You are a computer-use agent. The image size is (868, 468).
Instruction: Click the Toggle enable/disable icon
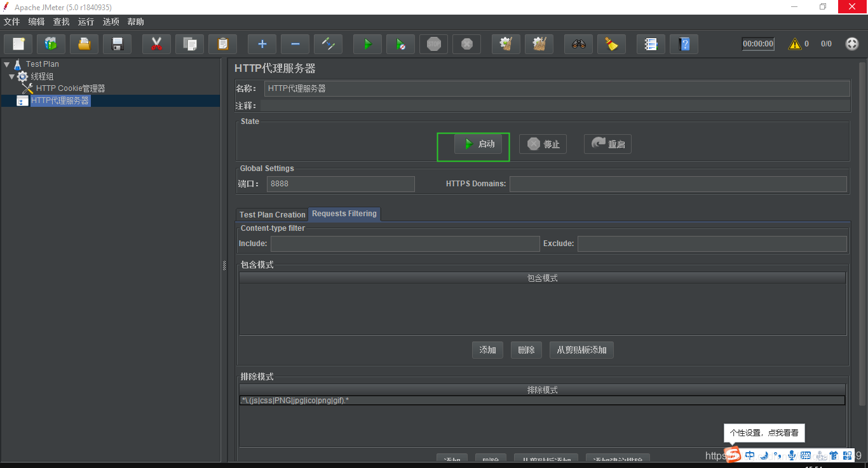click(329, 44)
